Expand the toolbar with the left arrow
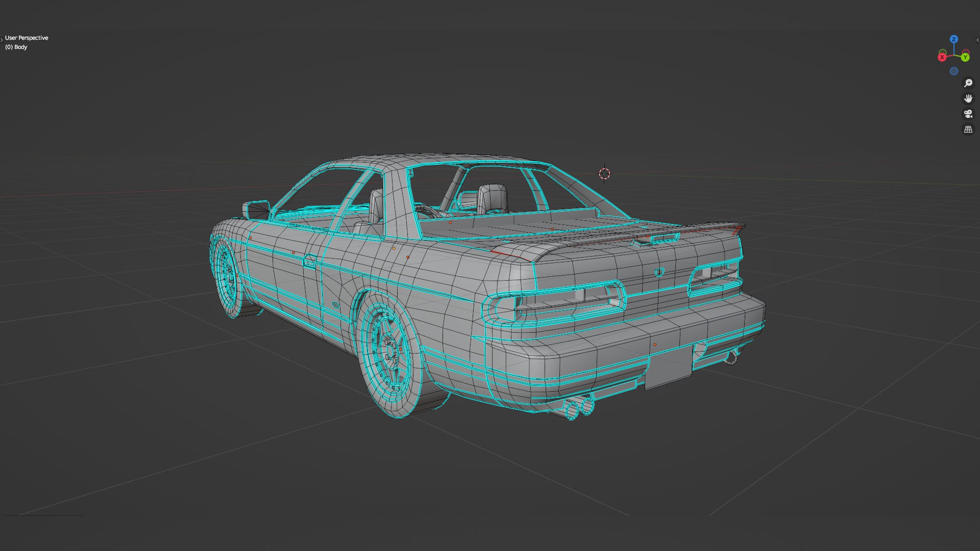This screenshot has height=551, width=980. pos(2,40)
